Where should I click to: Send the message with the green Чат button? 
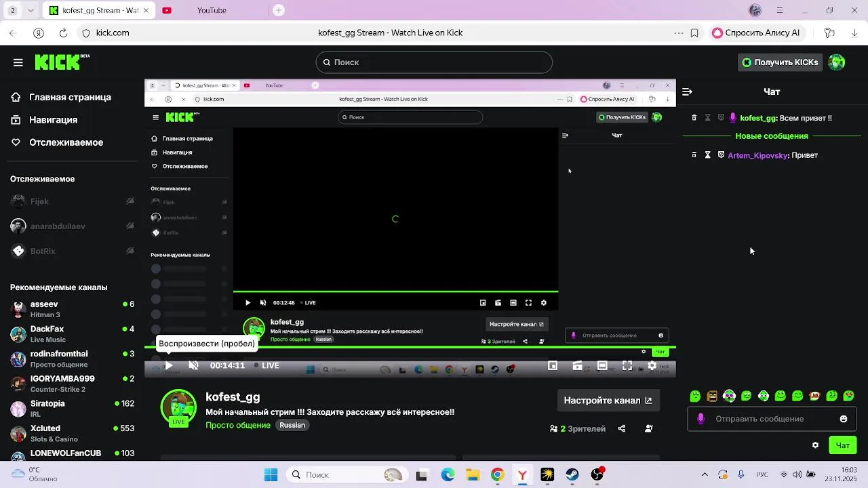tap(842, 445)
